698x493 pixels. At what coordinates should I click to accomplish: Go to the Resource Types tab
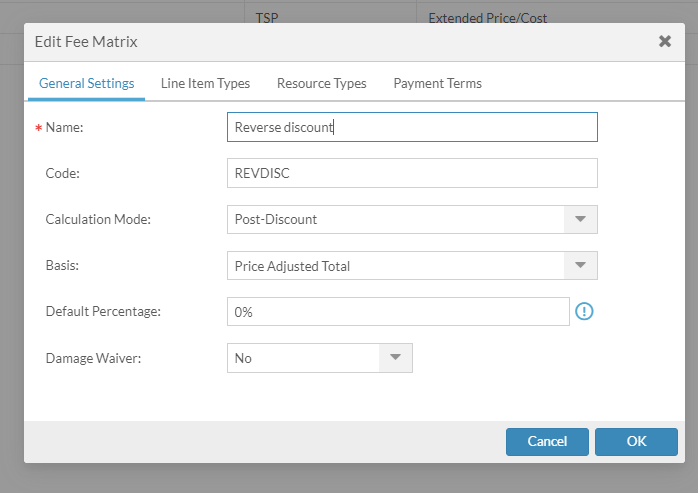click(x=321, y=83)
